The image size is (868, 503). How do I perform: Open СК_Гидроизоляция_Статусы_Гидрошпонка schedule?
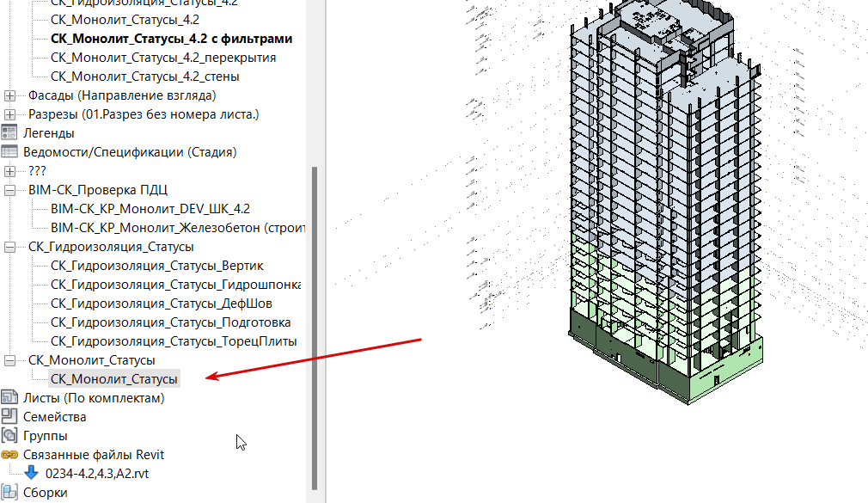pyautogui.click(x=175, y=285)
